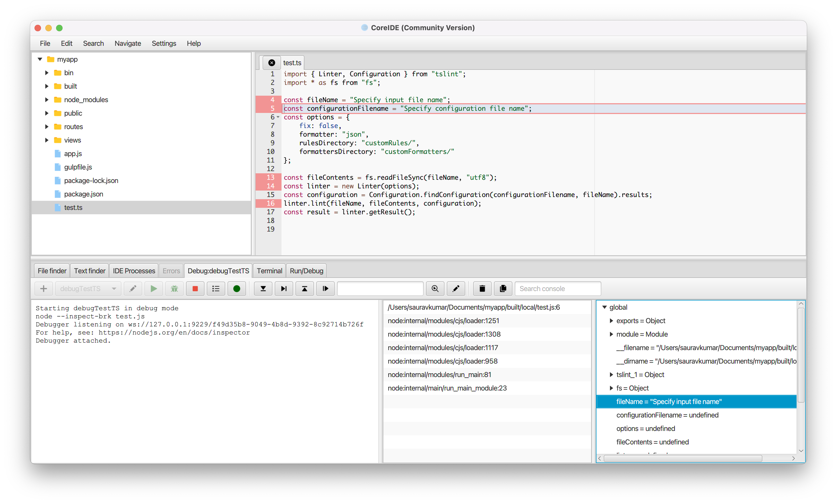Expand the node_modules folder
This screenshot has width=837, height=504.
[47, 100]
